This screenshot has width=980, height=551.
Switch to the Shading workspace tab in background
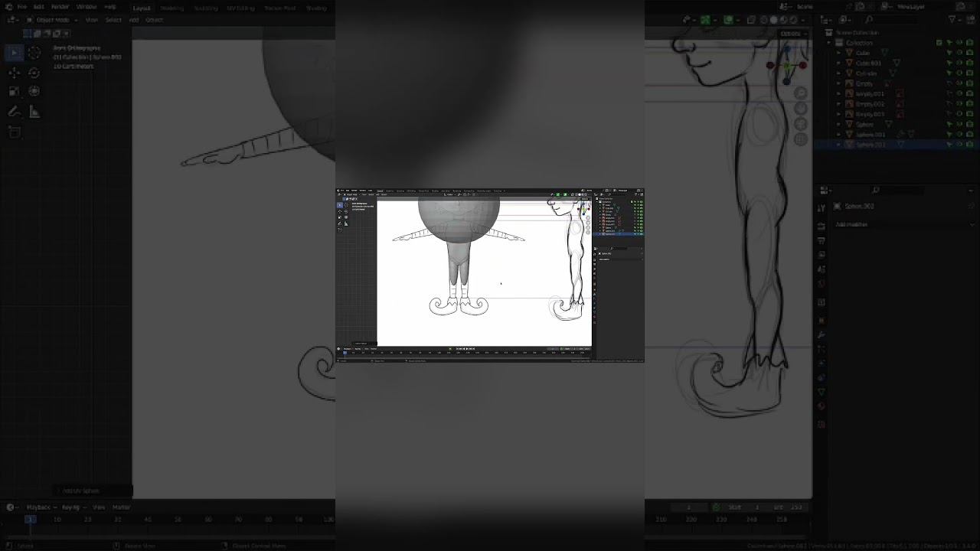pyautogui.click(x=316, y=8)
